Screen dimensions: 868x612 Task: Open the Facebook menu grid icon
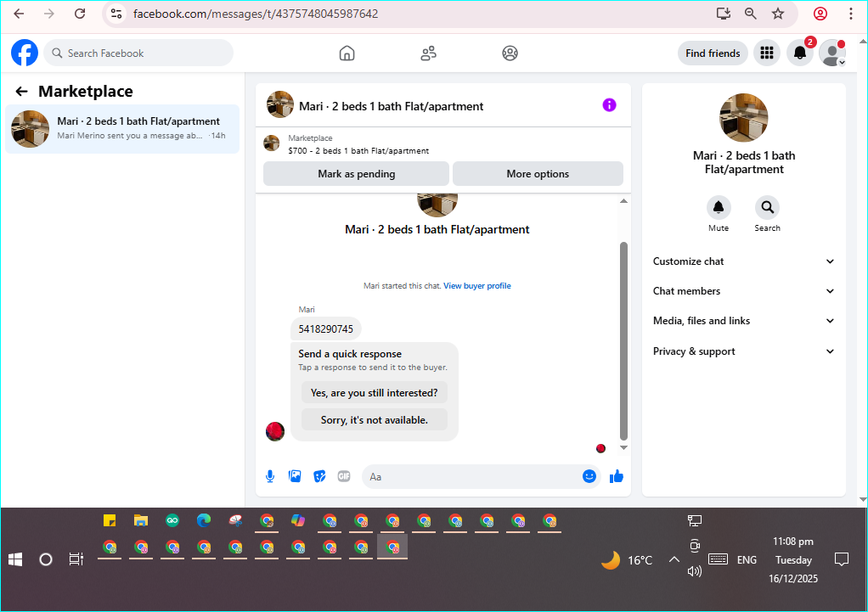(x=767, y=53)
